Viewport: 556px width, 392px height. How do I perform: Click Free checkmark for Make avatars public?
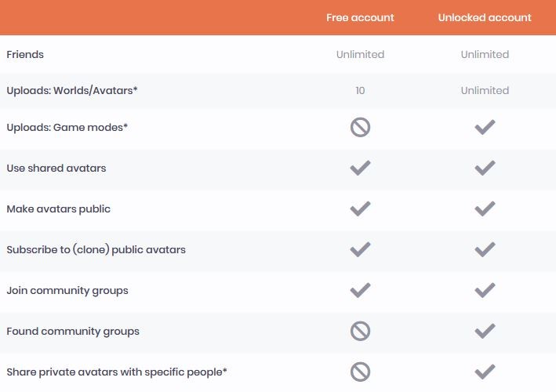pyautogui.click(x=360, y=209)
